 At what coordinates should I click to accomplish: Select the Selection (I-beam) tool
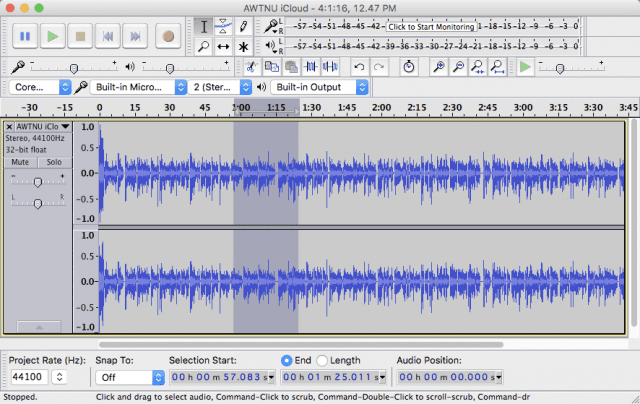coord(203,26)
